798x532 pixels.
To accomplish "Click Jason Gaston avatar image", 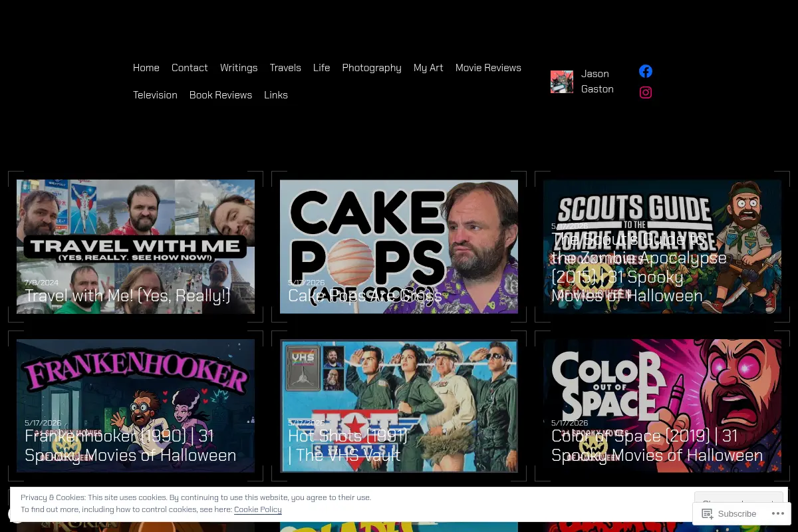I will tap(562, 82).
